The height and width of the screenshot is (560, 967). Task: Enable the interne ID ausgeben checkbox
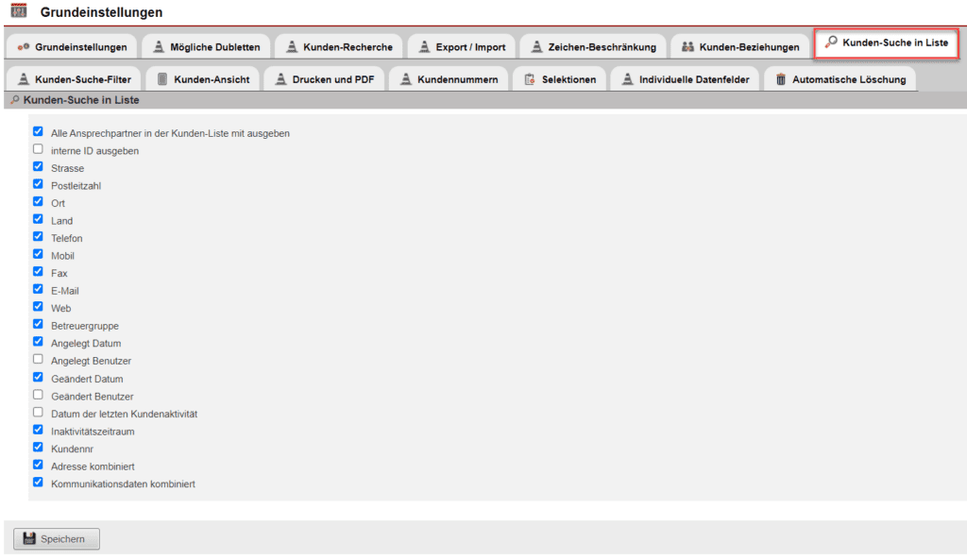pyautogui.click(x=38, y=149)
